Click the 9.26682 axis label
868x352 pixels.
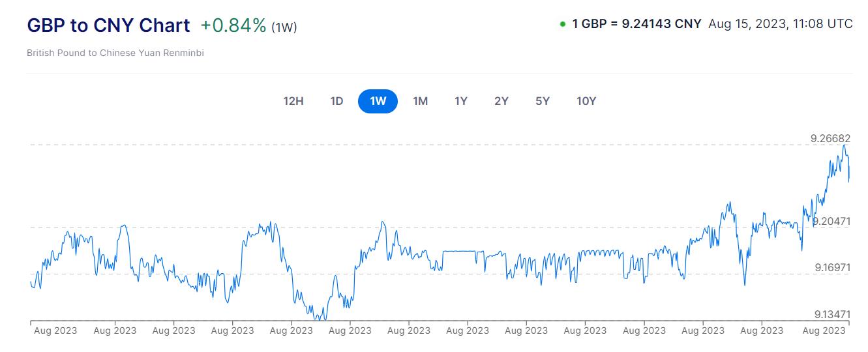click(830, 138)
